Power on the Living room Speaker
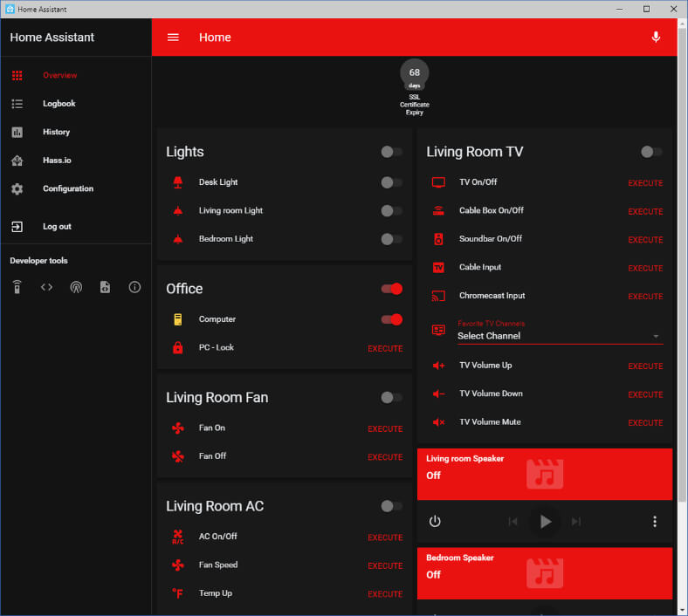The image size is (688, 616). pyautogui.click(x=435, y=521)
